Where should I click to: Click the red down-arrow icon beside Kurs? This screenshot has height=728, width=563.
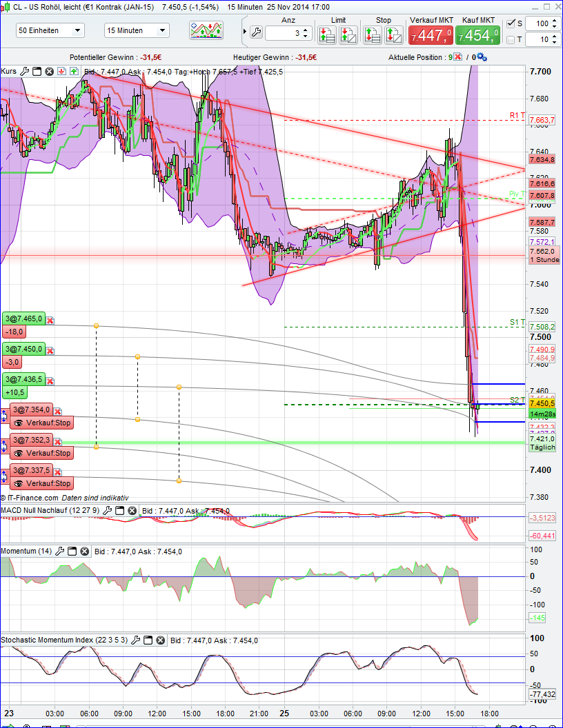click(x=61, y=71)
